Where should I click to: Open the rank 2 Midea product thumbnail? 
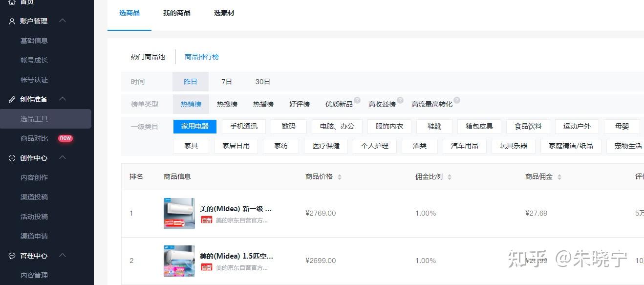(179, 261)
